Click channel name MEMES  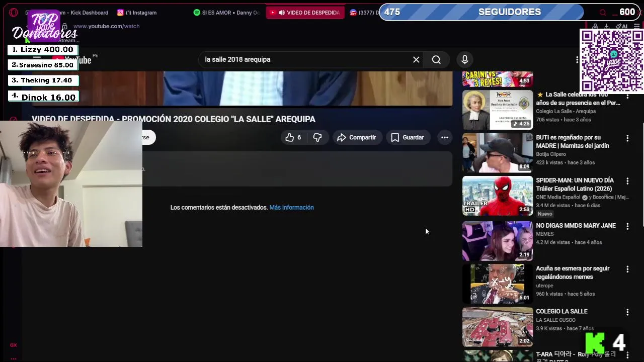click(545, 234)
